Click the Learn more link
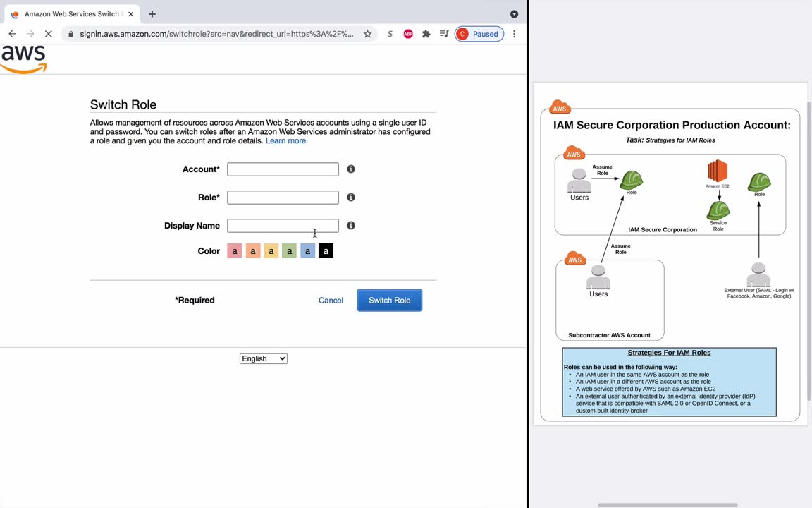 pyautogui.click(x=286, y=140)
